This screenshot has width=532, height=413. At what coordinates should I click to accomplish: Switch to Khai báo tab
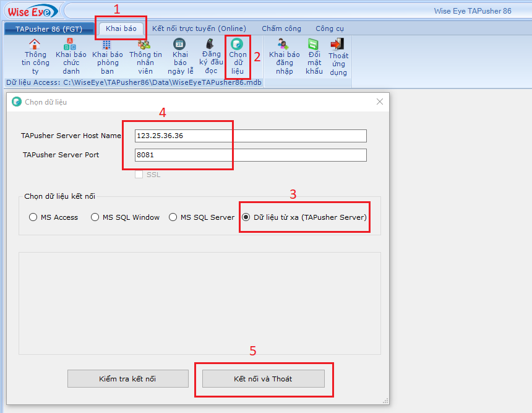coord(121,28)
